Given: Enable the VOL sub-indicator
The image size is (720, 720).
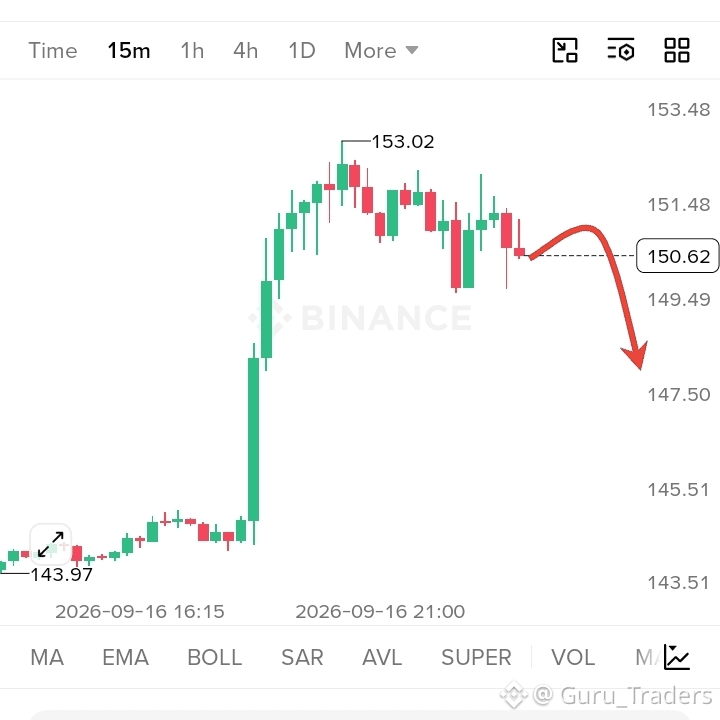Looking at the screenshot, I should tap(573, 657).
